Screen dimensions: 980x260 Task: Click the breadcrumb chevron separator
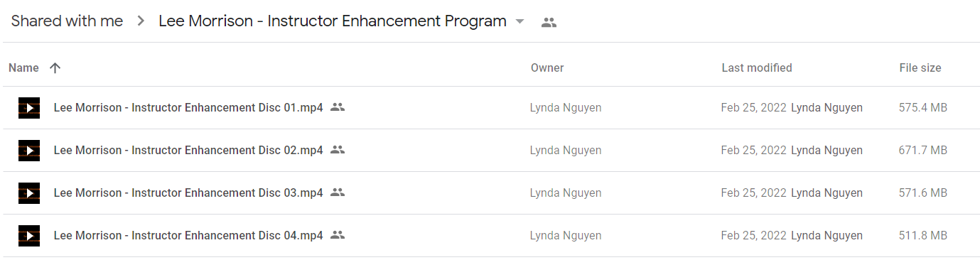click(x=141, y=21)
